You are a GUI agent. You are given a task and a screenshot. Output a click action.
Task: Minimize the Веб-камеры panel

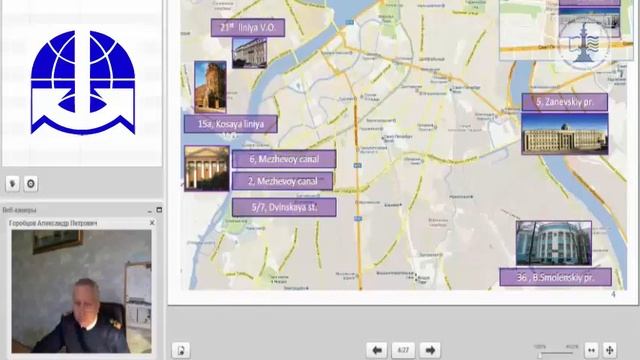click(x=150, y=210)
